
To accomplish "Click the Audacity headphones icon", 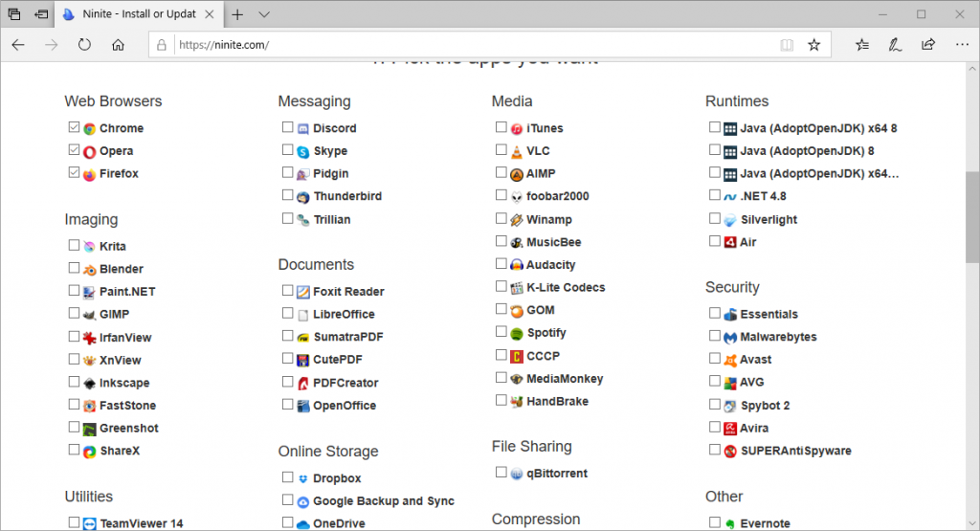I will coord(516,265).
